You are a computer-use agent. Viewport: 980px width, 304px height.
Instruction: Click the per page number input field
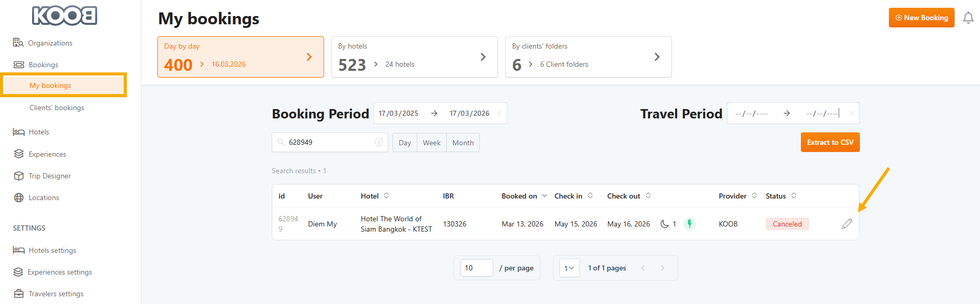476,268
